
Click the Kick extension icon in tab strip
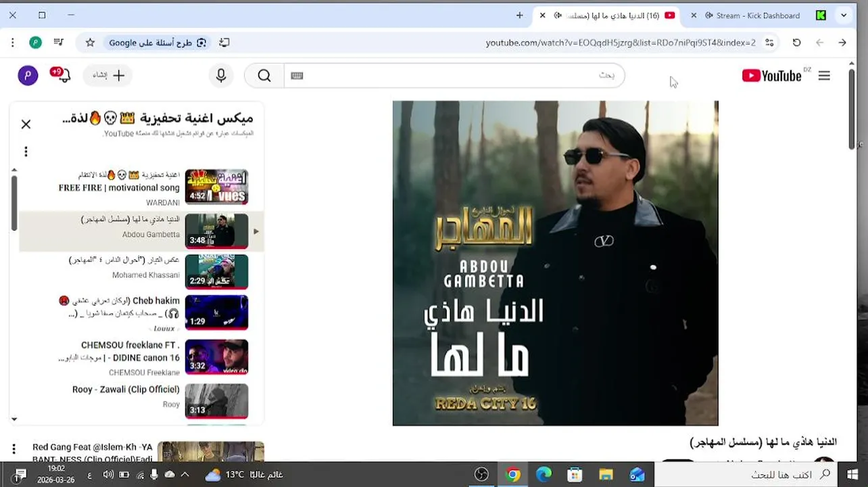click(x=821, y=16)
